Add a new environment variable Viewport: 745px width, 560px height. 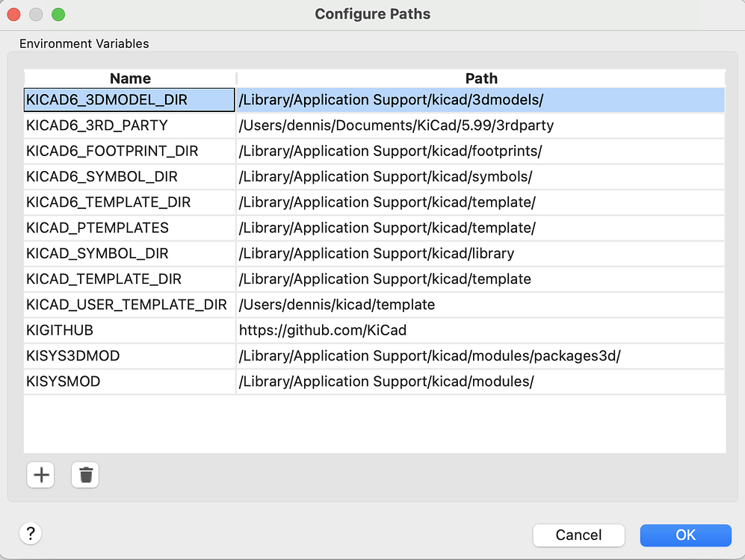pos(40,475)
